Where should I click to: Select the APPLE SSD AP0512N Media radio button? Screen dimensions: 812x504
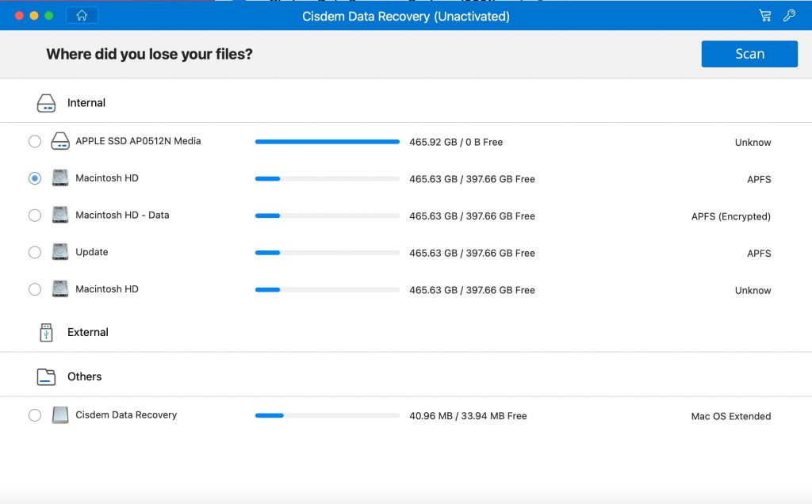(x=35, y=141)
